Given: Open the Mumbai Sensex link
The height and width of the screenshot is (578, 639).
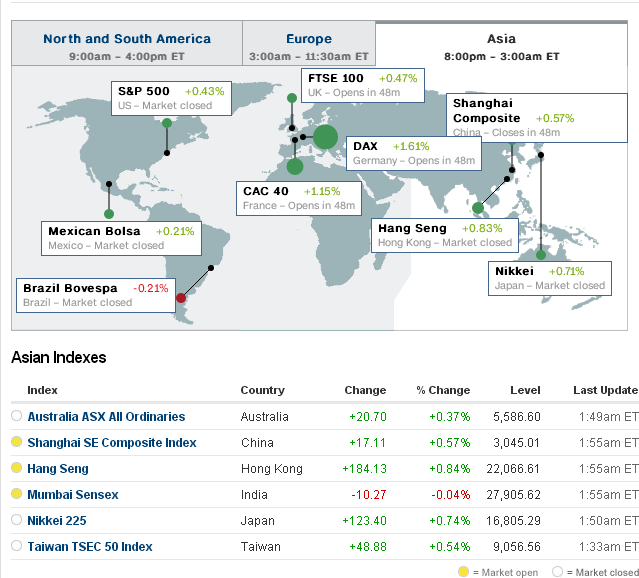Looking at the screenshot, I should pyautogui.click(x=73, y=495).
